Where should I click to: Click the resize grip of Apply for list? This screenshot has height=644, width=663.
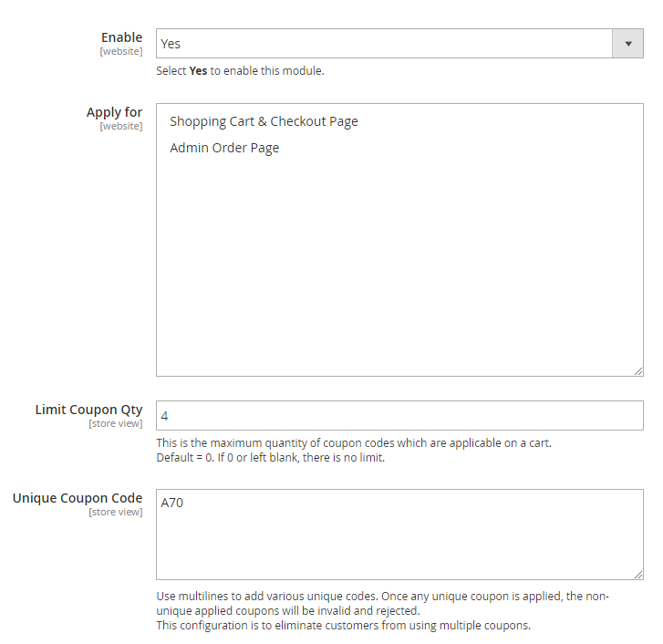pos(638,371)
